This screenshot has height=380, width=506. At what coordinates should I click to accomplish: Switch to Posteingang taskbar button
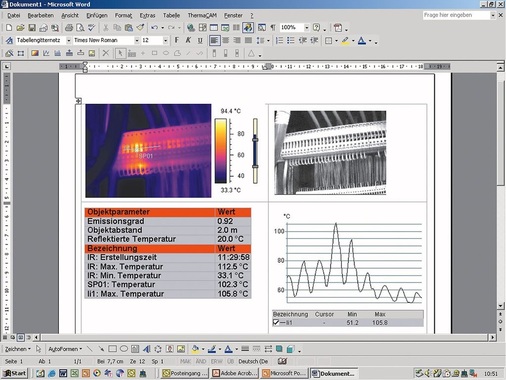(185, 373)
